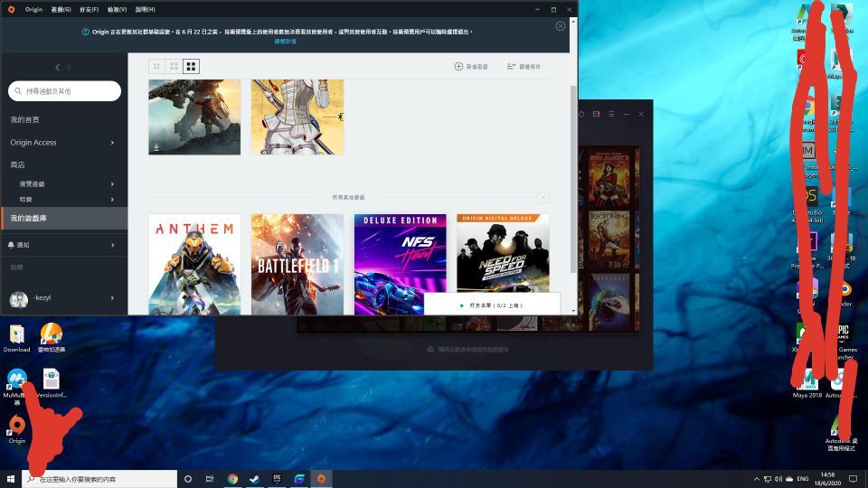
Task: Open Chrome from taskbar
Action: [232, 479]
